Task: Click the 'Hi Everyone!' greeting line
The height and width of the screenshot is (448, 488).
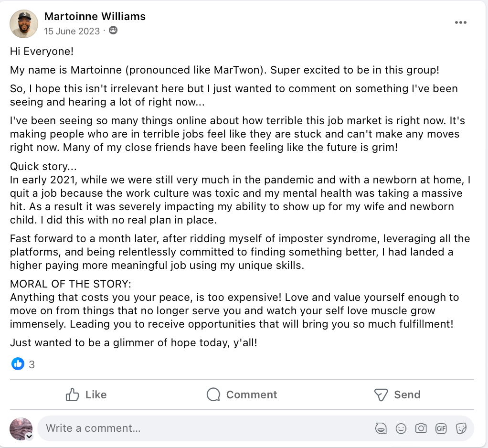Action: click(x=42, y=52)
